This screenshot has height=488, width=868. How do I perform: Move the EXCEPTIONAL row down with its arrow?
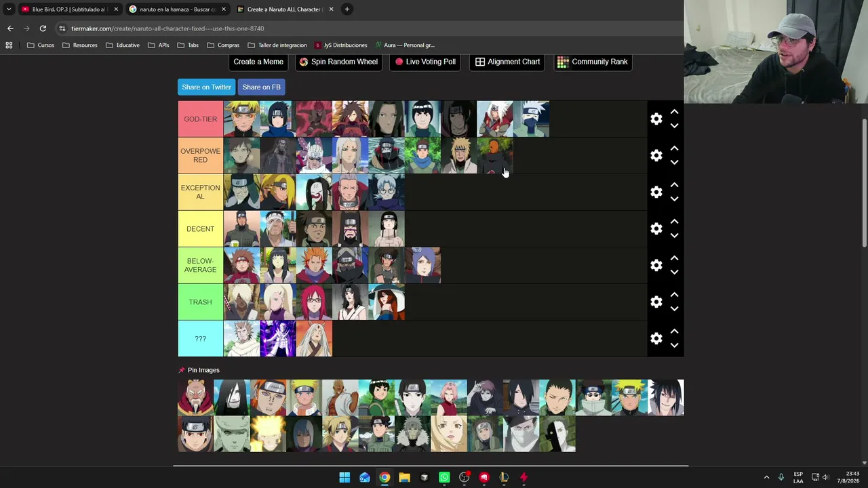[x=674, y=199]
